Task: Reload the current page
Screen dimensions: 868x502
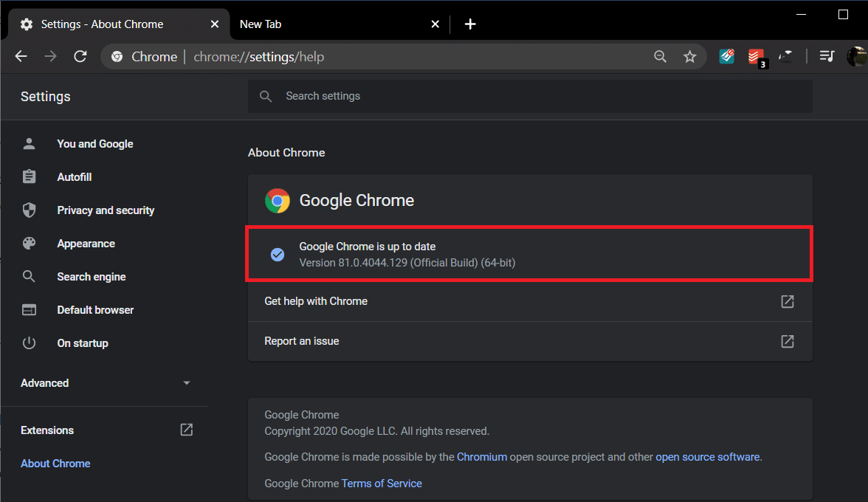Action: pyautogui.click(x=80, y=56)
